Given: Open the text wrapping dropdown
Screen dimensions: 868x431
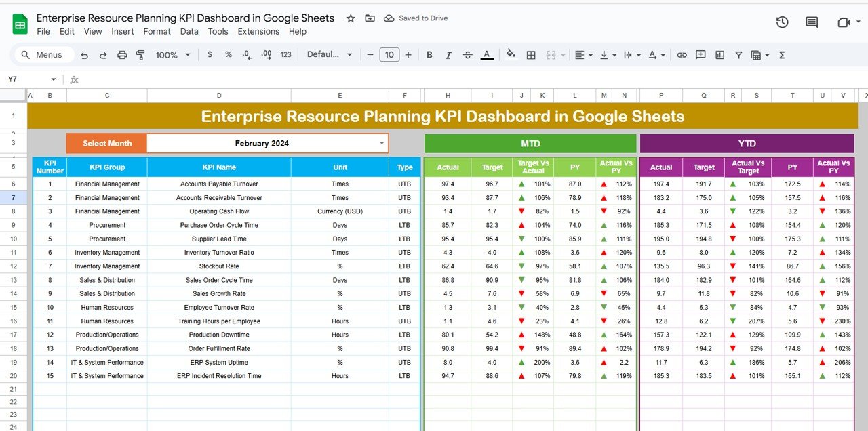Looking at the screenshot, I should 631,55.
